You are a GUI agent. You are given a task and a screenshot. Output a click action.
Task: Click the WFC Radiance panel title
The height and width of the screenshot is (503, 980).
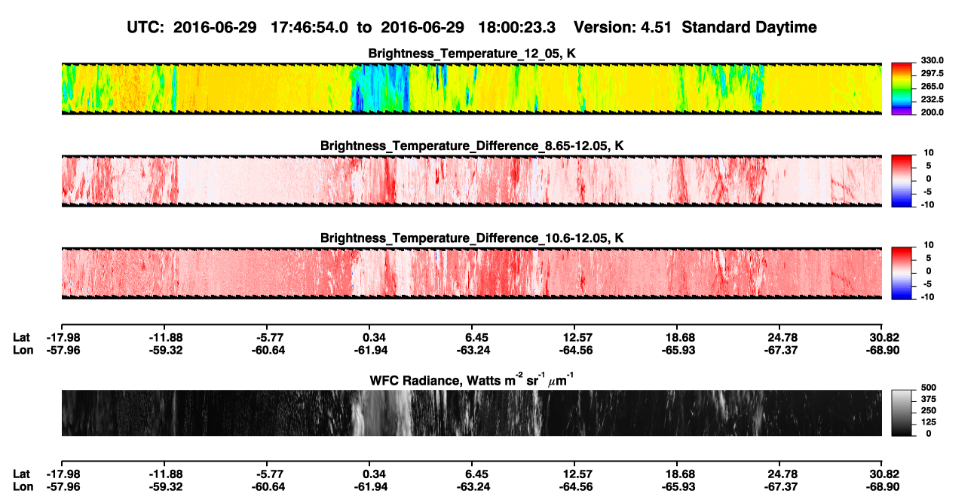click(x=472, y=381)
